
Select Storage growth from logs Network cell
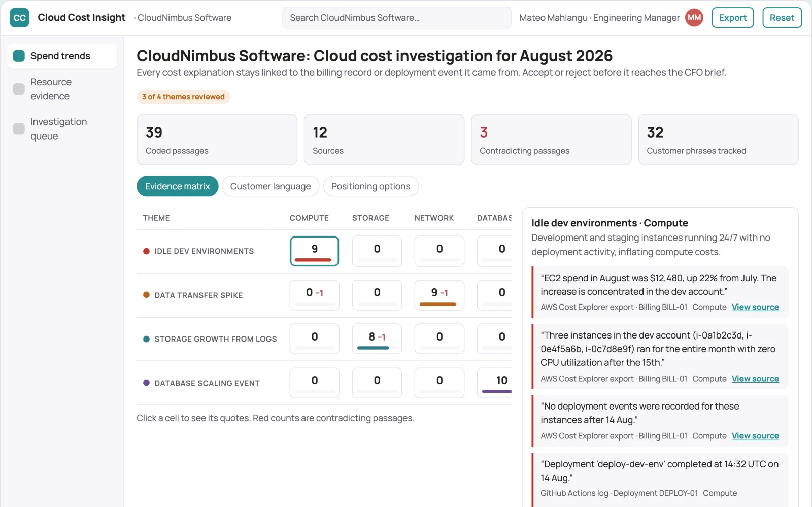(439, 339)
